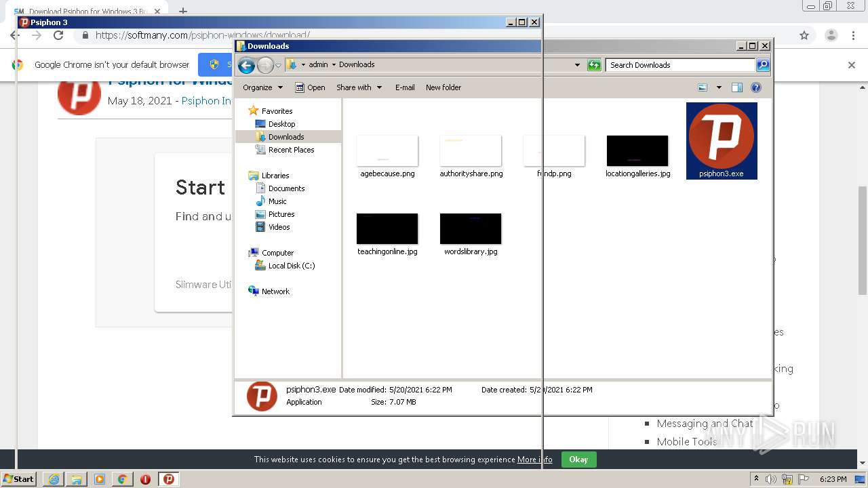This screenshot has width=868, height=488.
Task: Click New folder in explorer toolbar
Action: click(x=443, y=87)
